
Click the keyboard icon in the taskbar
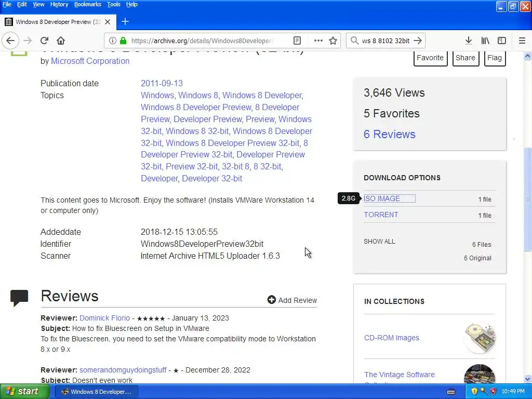(451, 392)
